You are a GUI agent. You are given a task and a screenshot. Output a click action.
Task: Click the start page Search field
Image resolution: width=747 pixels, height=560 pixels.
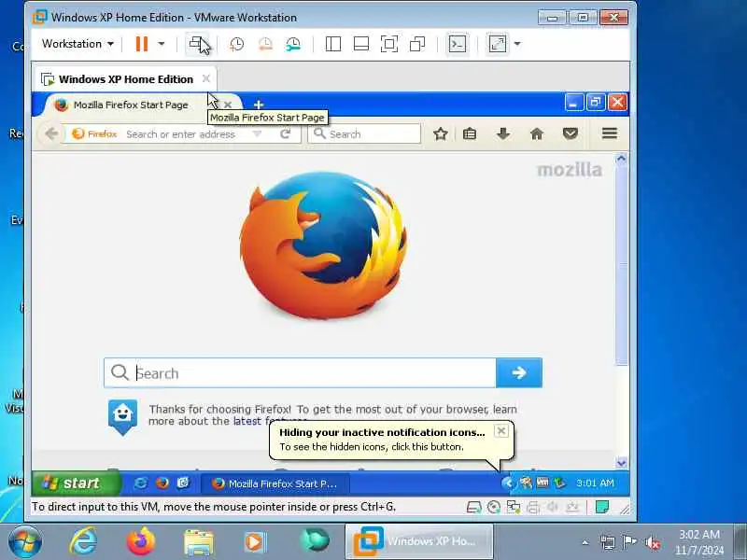coord(300,372)
